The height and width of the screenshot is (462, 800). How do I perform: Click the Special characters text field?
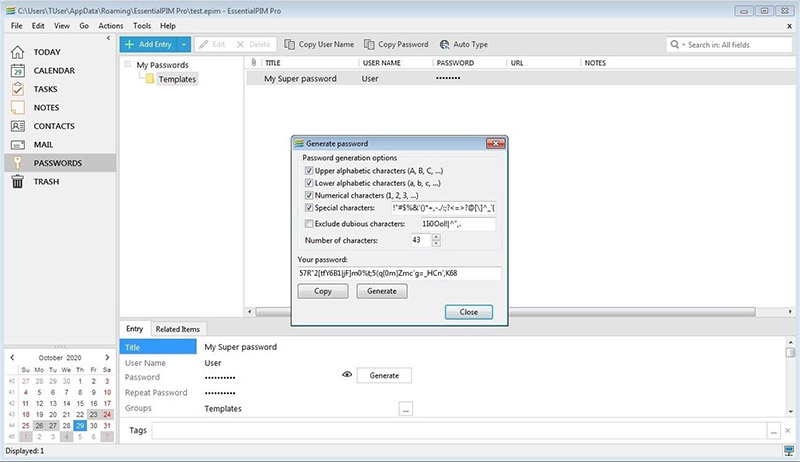(443, 208)
